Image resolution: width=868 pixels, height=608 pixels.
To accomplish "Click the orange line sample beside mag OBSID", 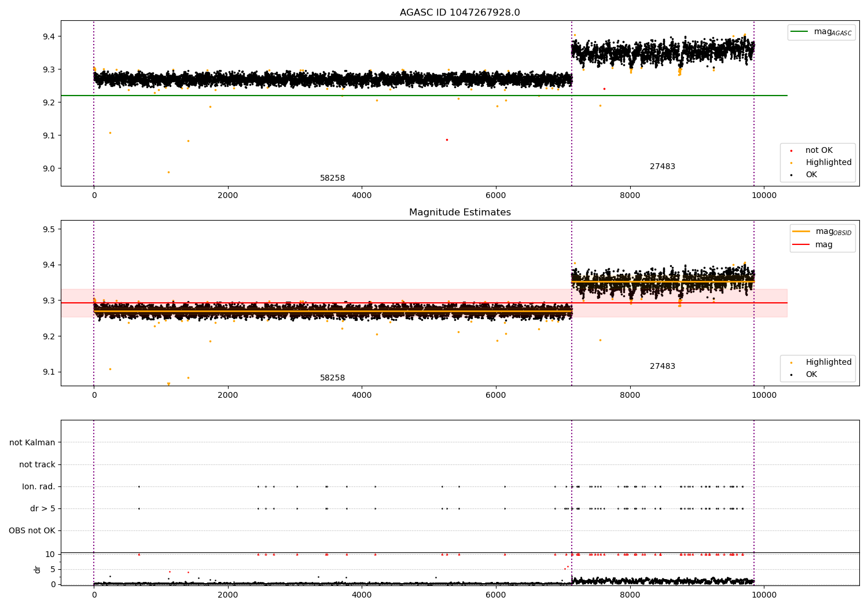I will [801, 232].
